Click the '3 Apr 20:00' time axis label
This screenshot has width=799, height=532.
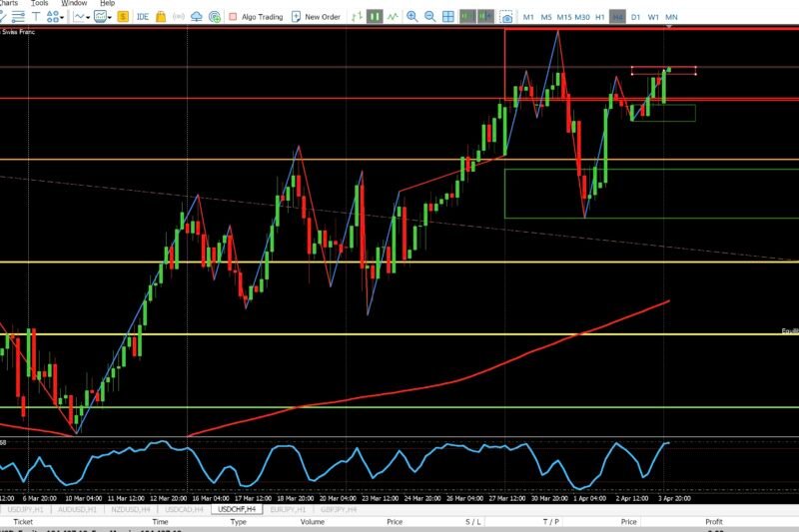pos(674,498)
